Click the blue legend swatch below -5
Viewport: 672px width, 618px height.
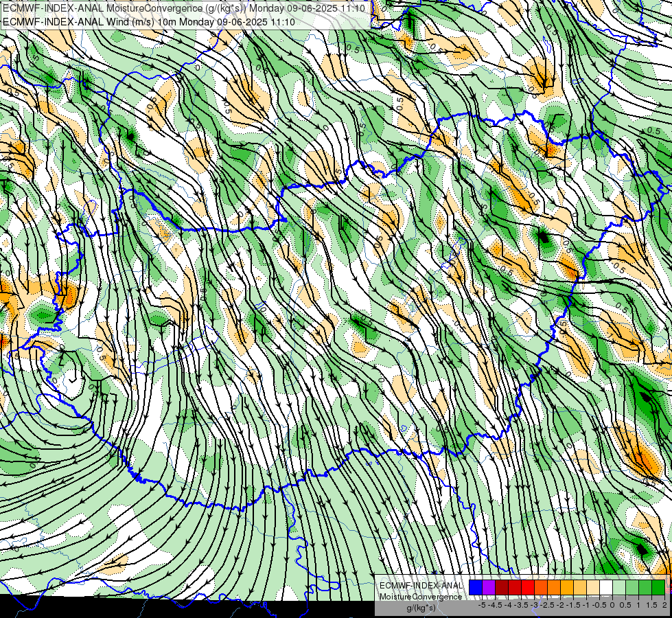(x=476, y=588)
